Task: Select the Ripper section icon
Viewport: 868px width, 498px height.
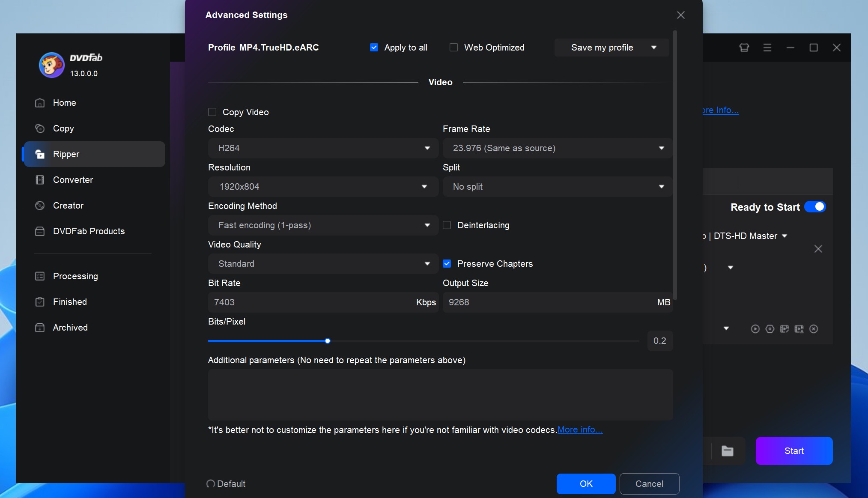Action: 40,154
